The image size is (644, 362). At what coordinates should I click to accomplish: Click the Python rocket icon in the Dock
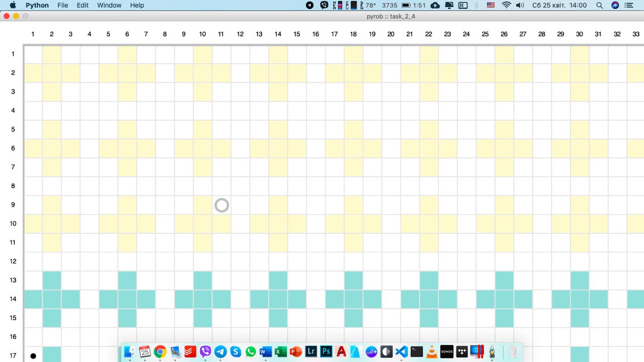coord(492,352)
